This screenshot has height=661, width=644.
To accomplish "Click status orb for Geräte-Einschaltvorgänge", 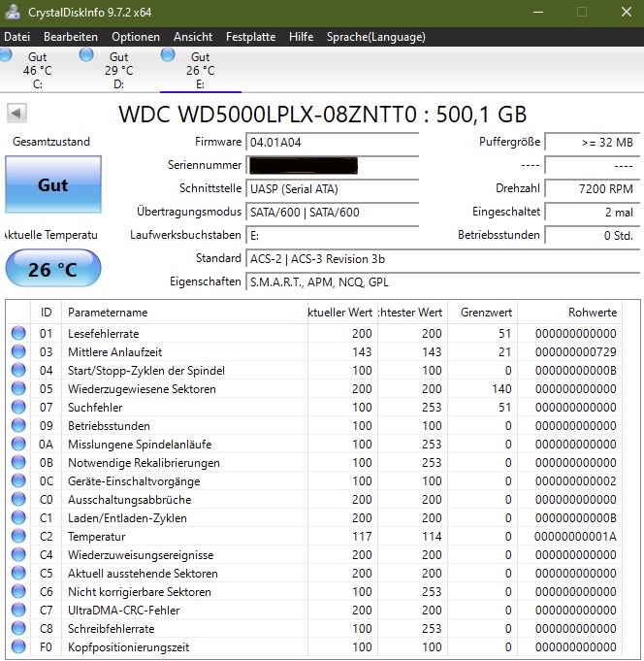I will (18, 480).
